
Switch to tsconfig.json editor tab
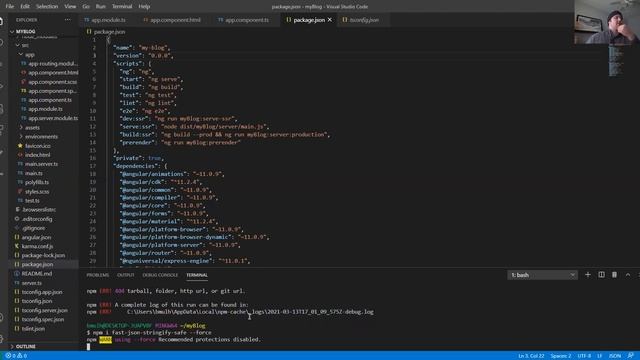click(x=363, y=20)
